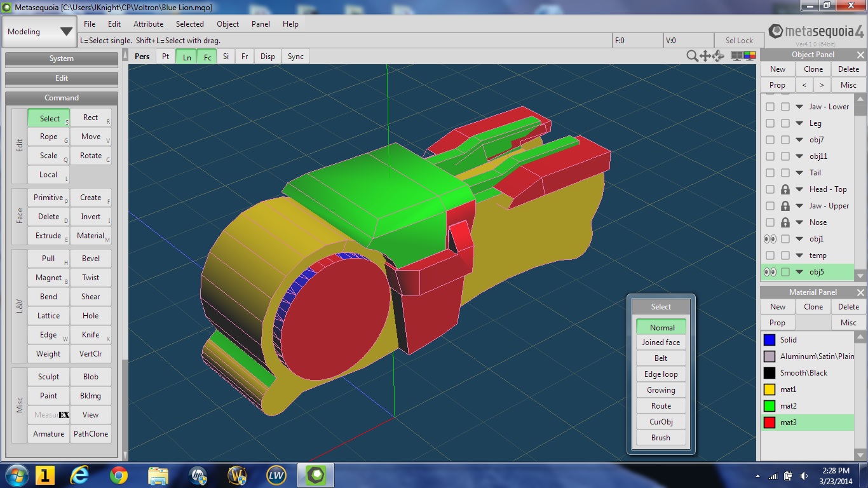This screenshot has width=868, height=488.
Task: Open the LW application on the taskbar
Action: (x=276, y=475)
